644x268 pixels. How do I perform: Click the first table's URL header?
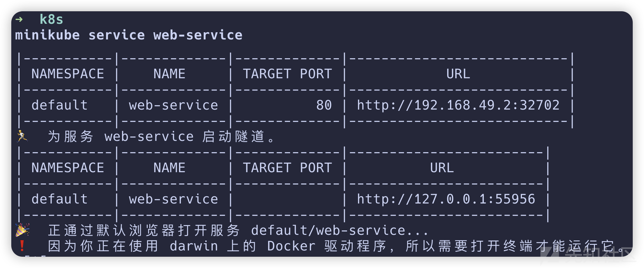point(458,74)
